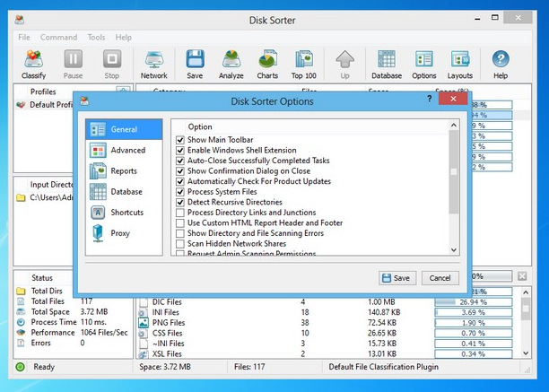Open the Tools menu
Viewport: 549px width, 392px height.
pos(96,37)
